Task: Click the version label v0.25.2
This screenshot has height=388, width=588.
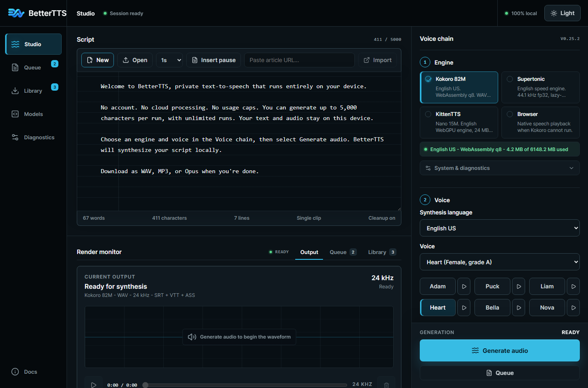Action: coord(570,39)
